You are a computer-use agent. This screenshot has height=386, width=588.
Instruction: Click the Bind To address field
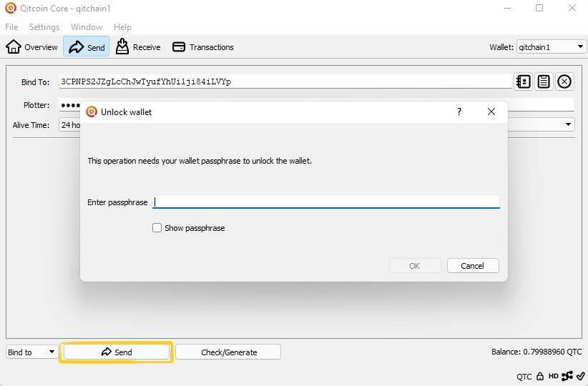285,81
